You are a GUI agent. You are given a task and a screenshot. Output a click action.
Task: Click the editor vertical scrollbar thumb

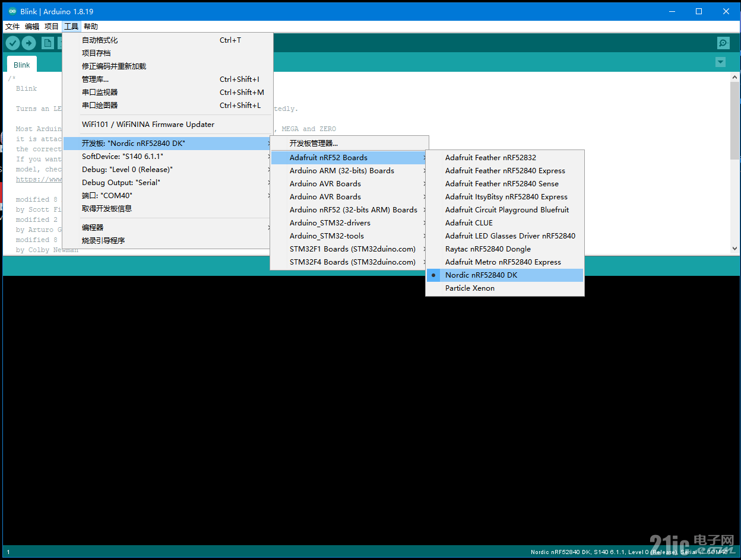[x=734, y=121]
